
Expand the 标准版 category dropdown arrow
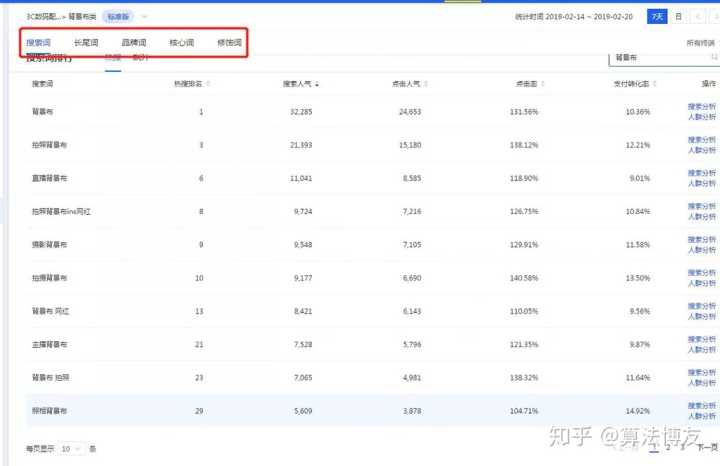[x=144, y=17]
